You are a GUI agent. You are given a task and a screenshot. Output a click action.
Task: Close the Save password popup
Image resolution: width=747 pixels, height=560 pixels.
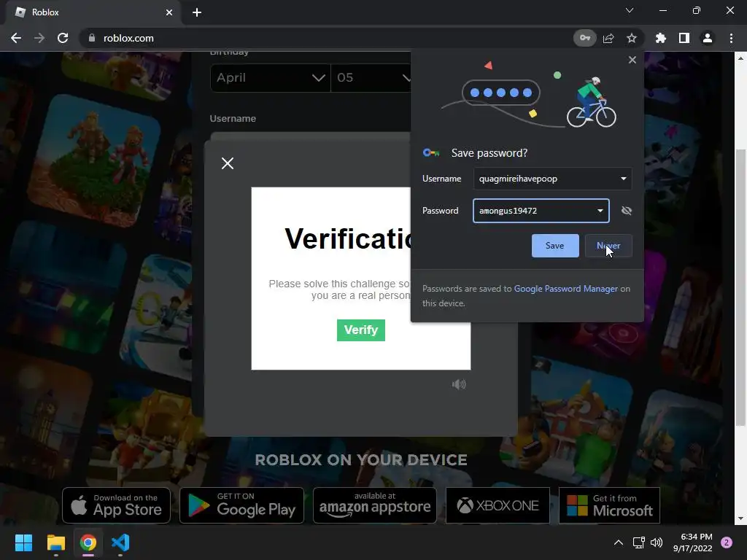coord(632,60)
